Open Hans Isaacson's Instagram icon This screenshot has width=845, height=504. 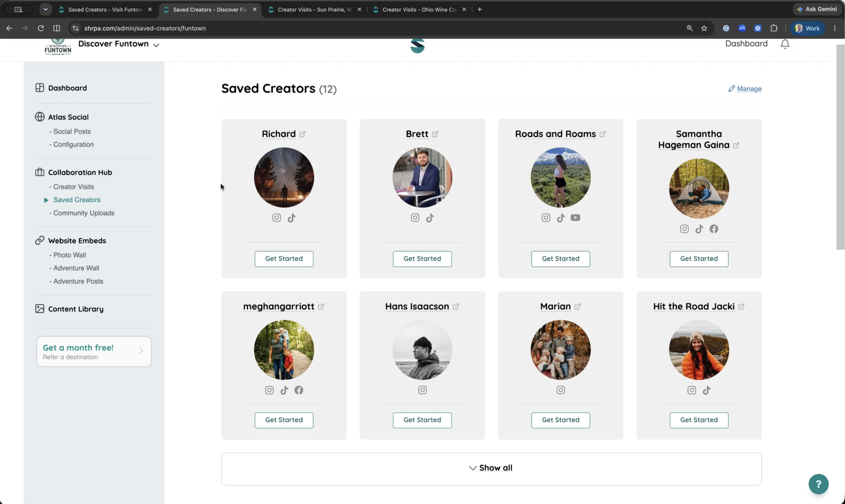tap(422, 390)
